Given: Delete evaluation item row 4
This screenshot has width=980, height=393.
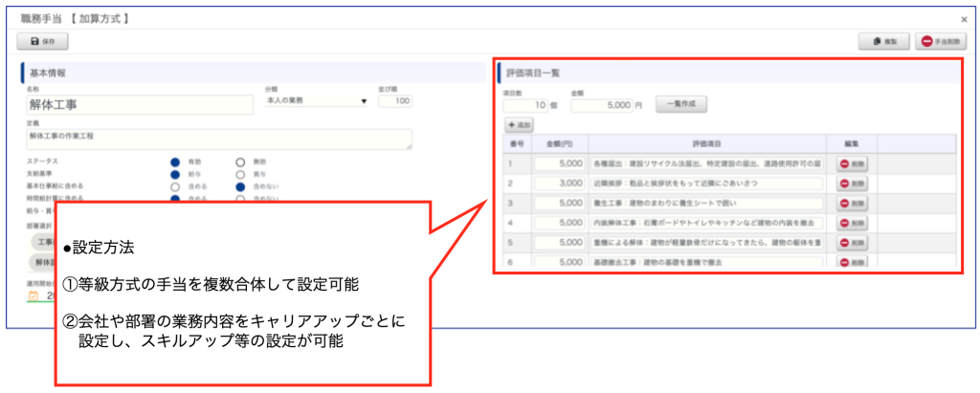Looking at the screenshot, I should [x=852, y=223].
